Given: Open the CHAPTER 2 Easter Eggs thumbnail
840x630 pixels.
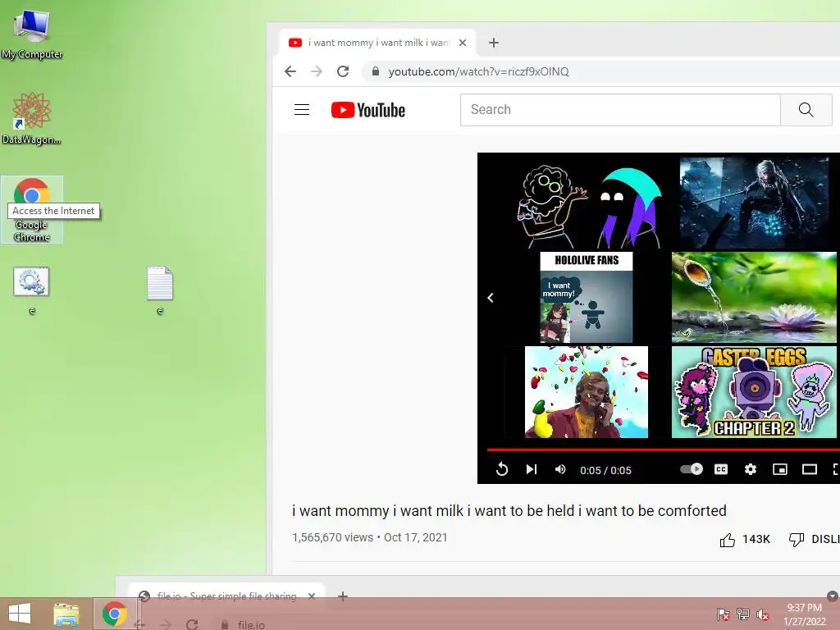Looking at the screenshot, I should point(754,391).
